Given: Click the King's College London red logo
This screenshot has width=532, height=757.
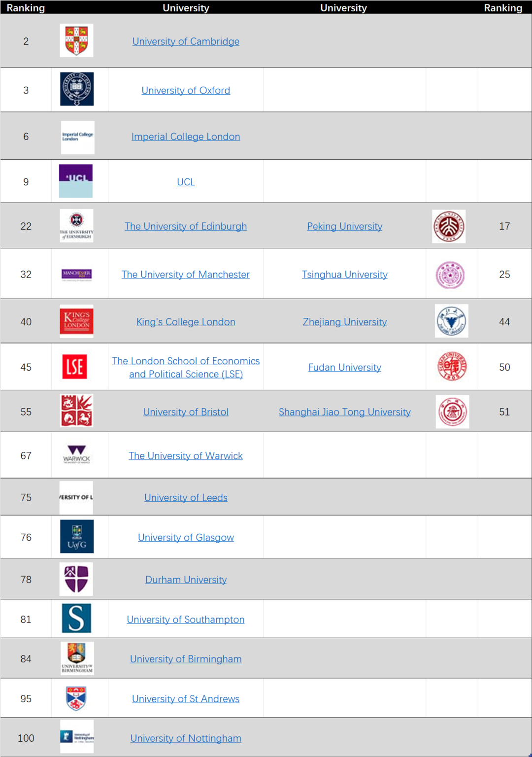Looking at the screenshot, I should click(x=76, y=321).
